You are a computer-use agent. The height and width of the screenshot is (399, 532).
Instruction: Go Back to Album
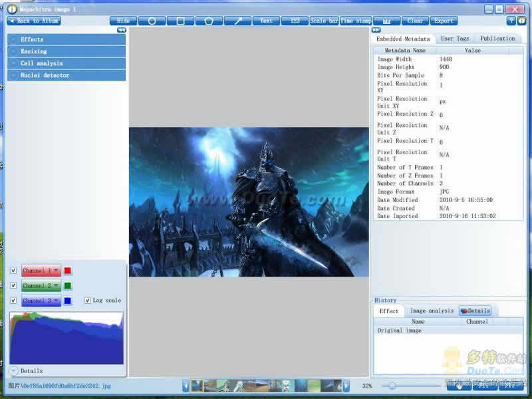coord(34,21)
